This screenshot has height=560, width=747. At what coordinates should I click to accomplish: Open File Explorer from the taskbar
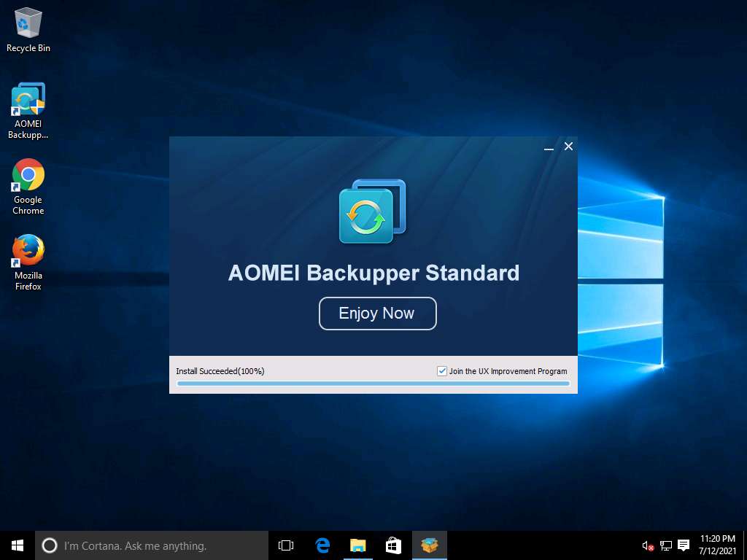click(x=357, y=545)
